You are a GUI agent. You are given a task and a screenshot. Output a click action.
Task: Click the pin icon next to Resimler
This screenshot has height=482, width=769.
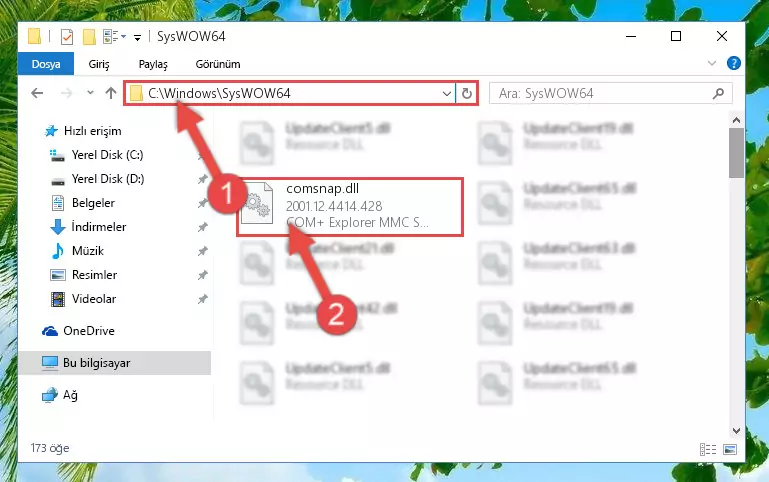(x=202, y=276)
